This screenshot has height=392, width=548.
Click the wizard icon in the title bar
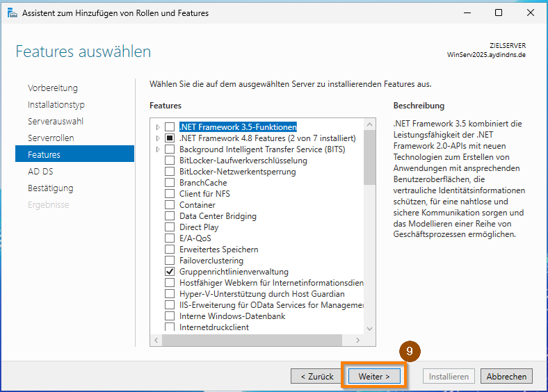tap(13, 13)
